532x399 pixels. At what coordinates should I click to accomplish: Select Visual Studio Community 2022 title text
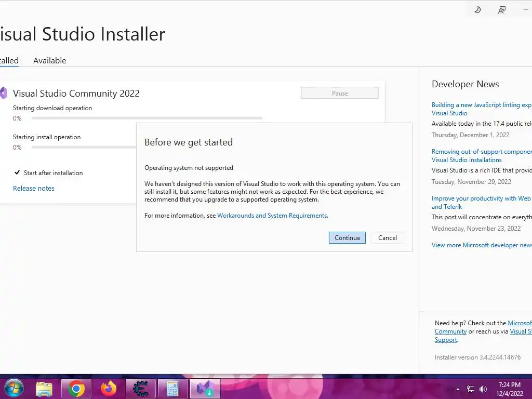point(76,94)
